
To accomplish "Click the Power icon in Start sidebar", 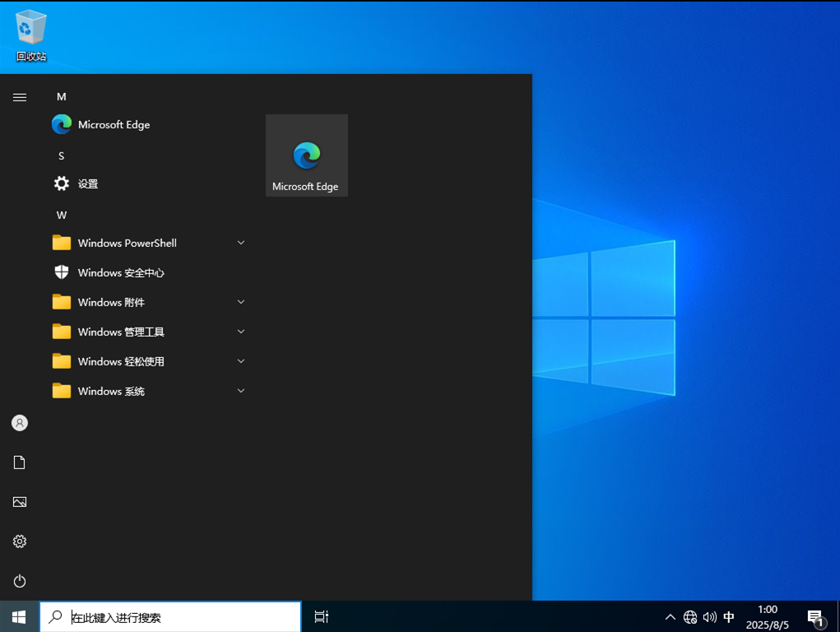I will click(19, 580).
